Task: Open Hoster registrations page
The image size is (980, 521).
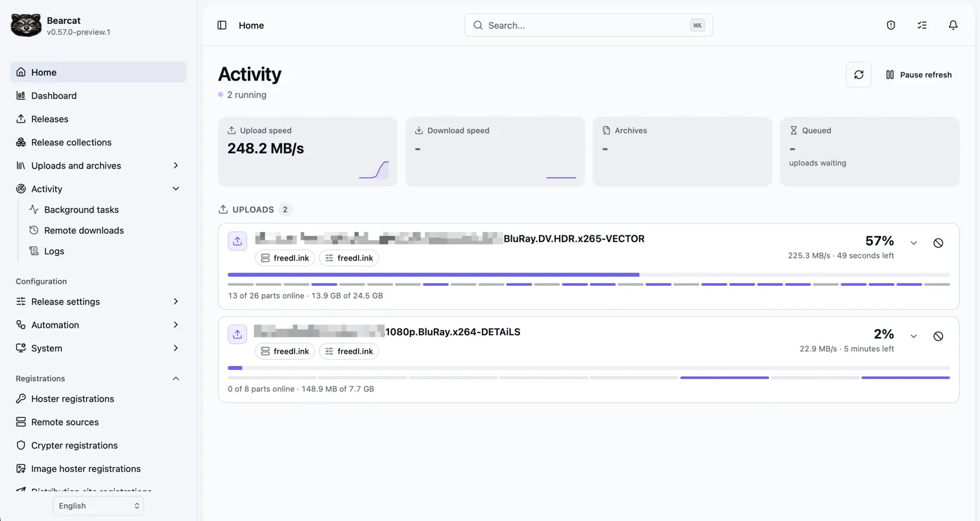Action: pos(99,399)
